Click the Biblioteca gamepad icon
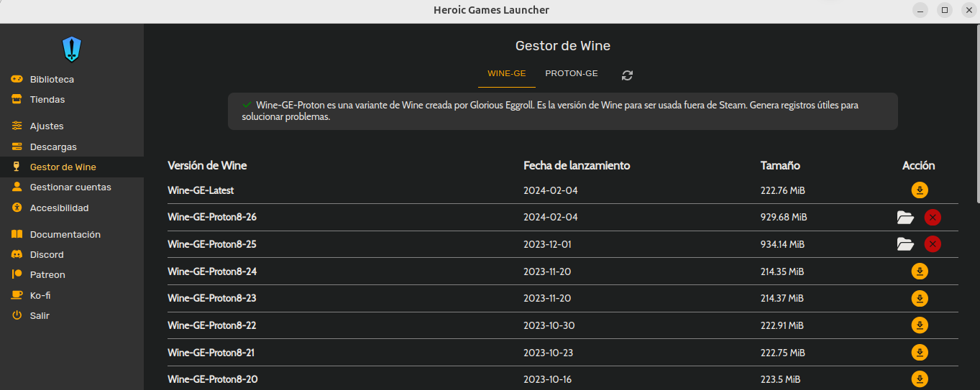 point(17,79)
